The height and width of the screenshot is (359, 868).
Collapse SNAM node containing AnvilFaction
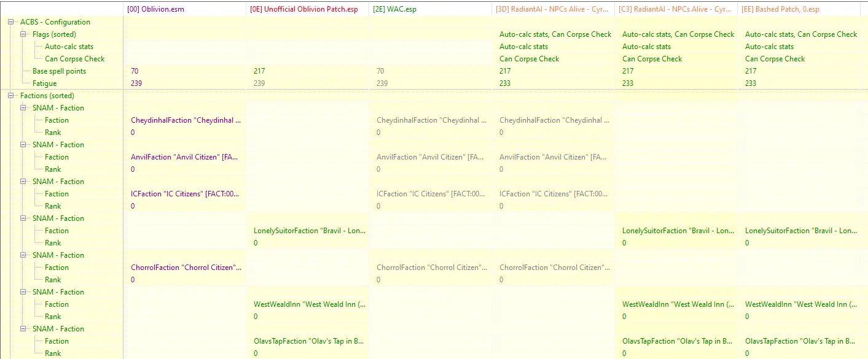tap(24, 145)
